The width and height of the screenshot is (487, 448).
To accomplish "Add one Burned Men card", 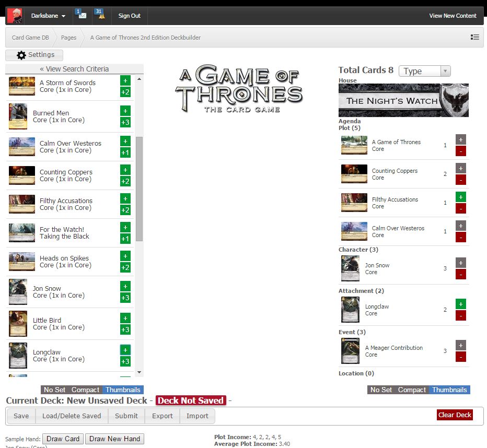I will tap(125, 111).
